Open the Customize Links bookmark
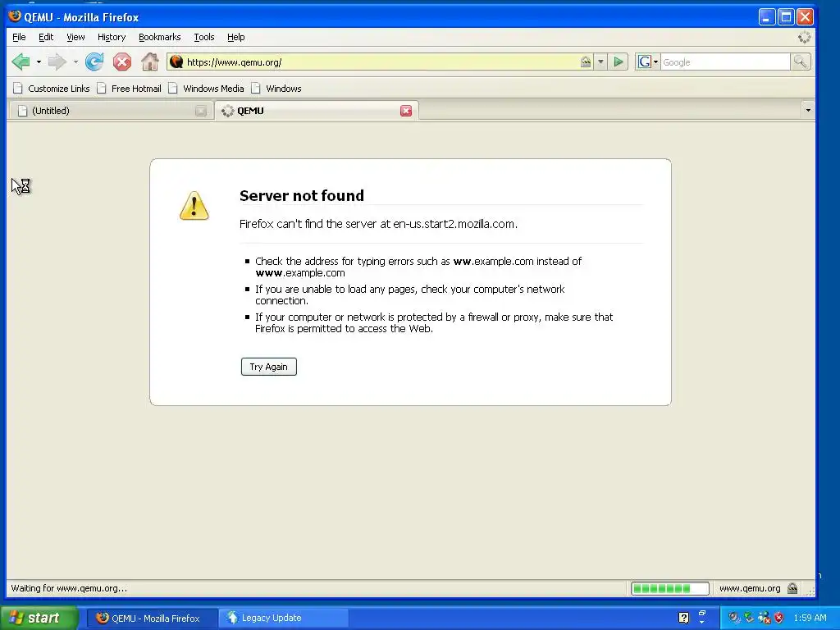 pos(52,89)
